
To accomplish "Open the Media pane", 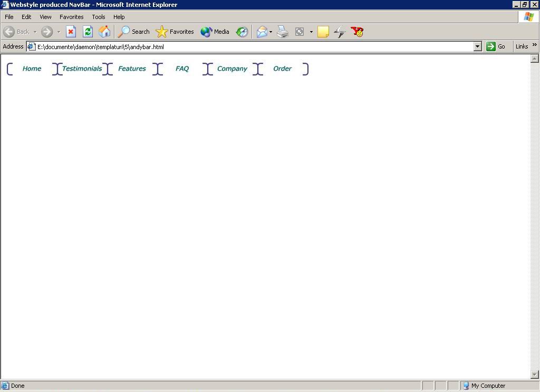I will (215, 32).
